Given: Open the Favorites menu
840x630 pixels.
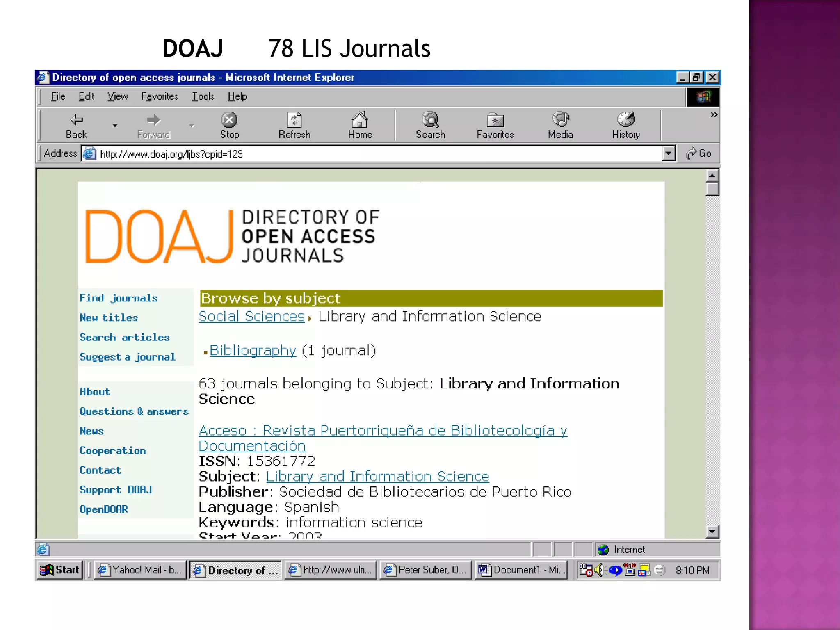Looking at the screenshot, I should [160, 96].
